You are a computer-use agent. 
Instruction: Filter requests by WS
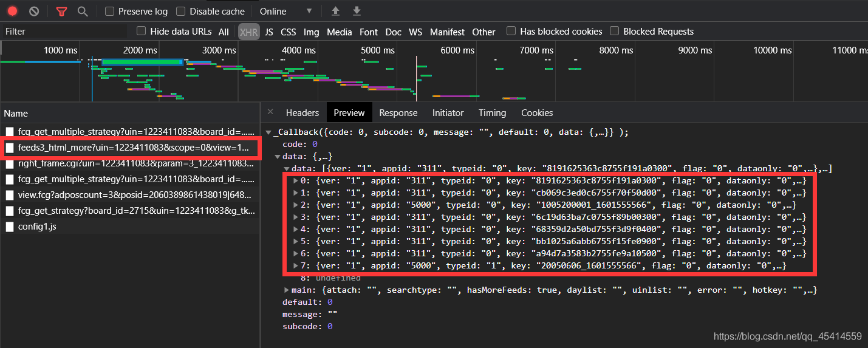[415, 32]
